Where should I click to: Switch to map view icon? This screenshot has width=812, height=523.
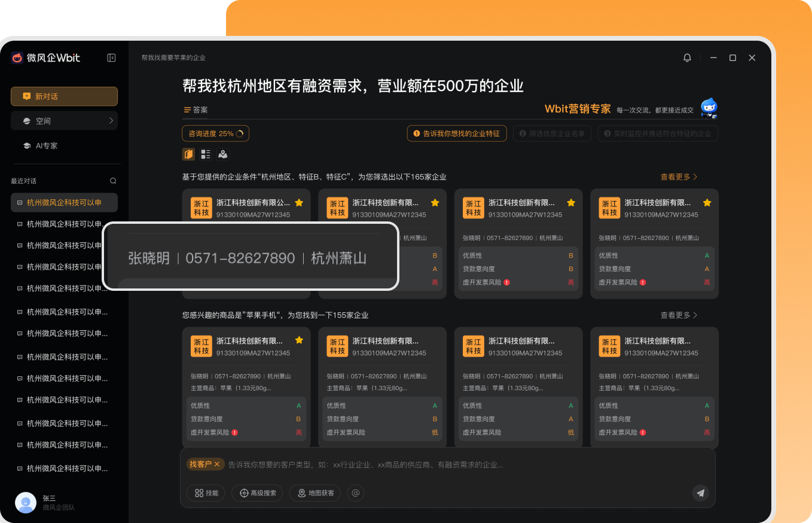(223, 154)
